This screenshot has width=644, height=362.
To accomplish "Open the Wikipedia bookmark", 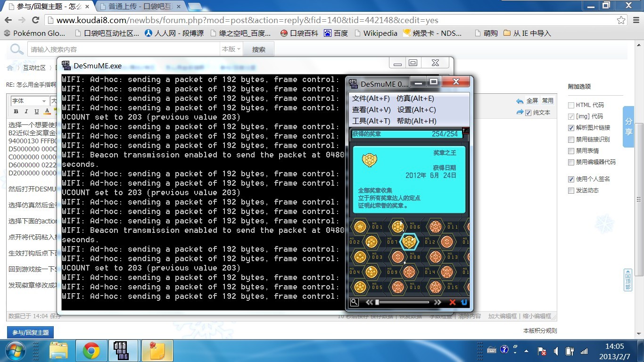I will 375,33.
